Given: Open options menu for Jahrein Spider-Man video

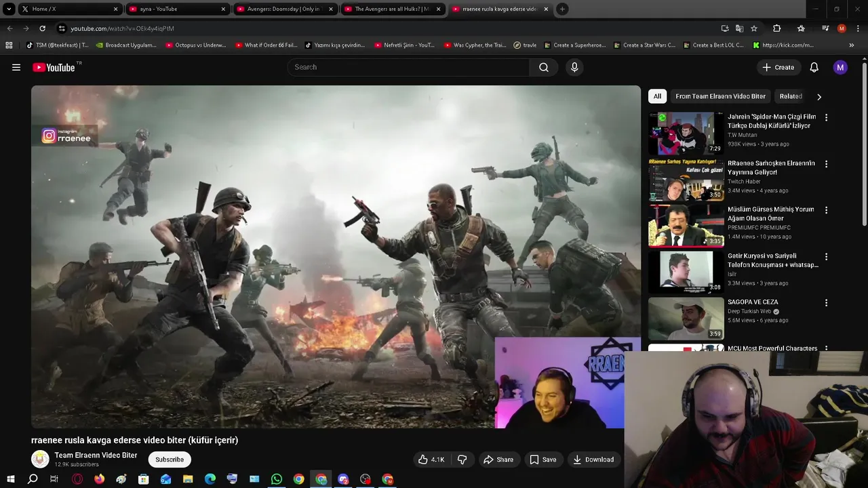Looking at the screenshot, I should pos(826,117).
